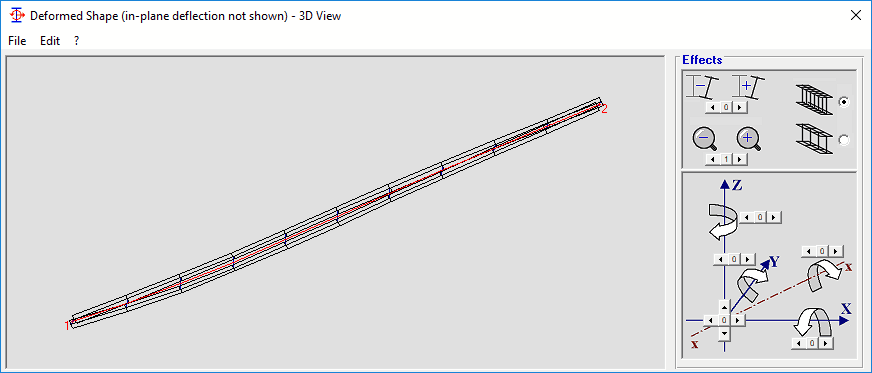Increase deformation scale with right stepper arrow

click(x=740, y=107)
